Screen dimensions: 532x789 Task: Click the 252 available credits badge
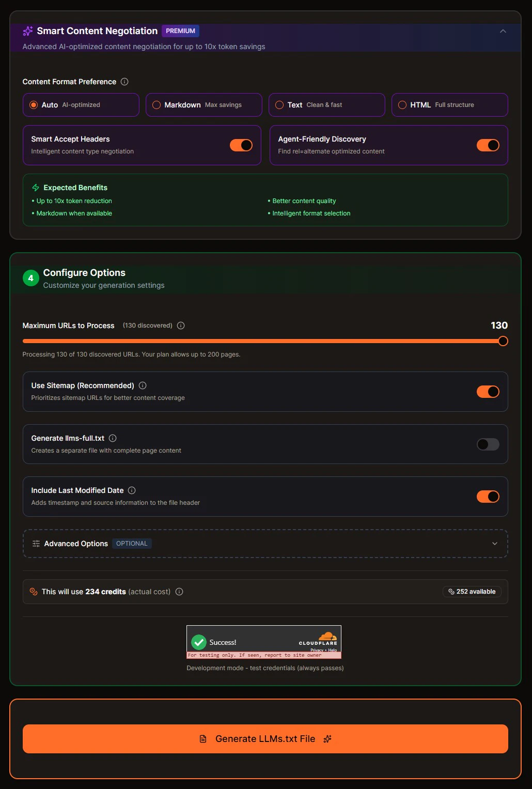472,592
